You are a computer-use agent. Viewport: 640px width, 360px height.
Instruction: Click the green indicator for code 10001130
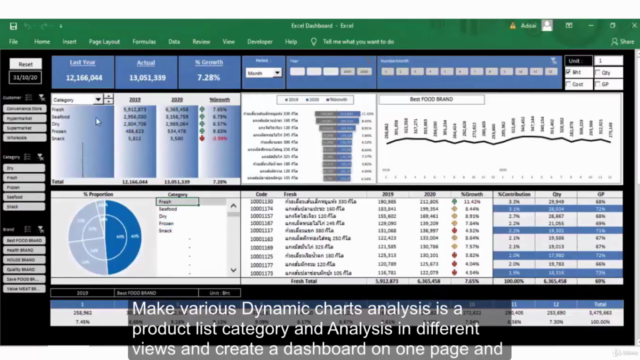tap(454, 202)
